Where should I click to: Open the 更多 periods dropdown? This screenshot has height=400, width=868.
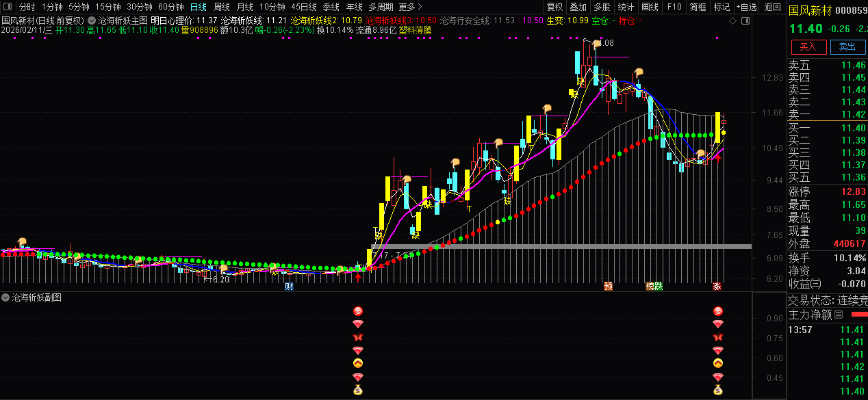411,7
